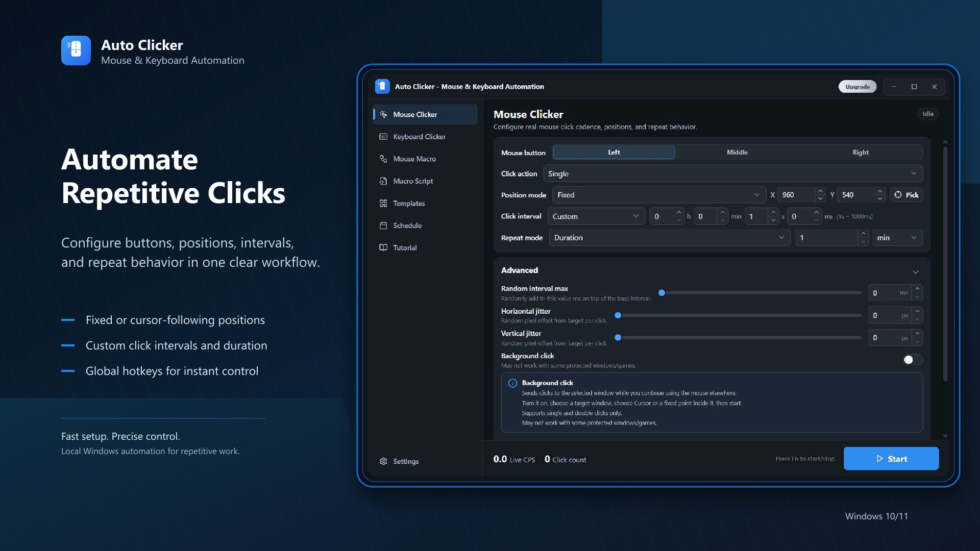The height and width of the screenshot is (551, 980).
Task: Open the Settings gear icon
Action: (x=383, y=461)
